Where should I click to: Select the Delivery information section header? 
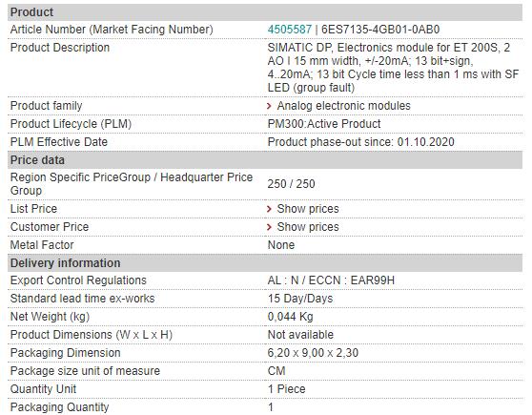click(x=265, y=263)
